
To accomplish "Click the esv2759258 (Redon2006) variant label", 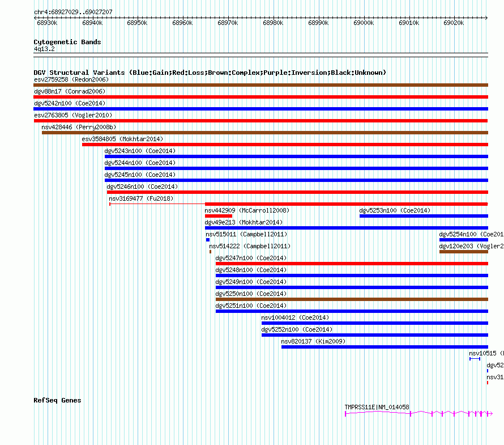I will coord(71,79).
